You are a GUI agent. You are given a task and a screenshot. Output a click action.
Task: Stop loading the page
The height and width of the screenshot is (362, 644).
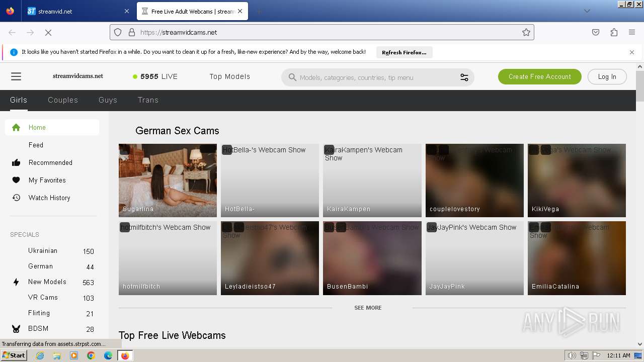pos(48,32)
